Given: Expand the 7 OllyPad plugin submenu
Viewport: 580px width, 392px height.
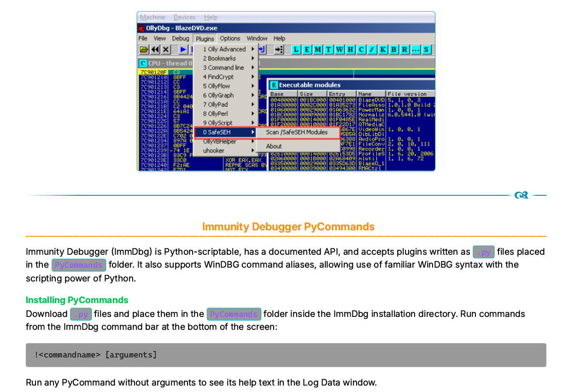Looking at the screenshot, I should point(225,105).
